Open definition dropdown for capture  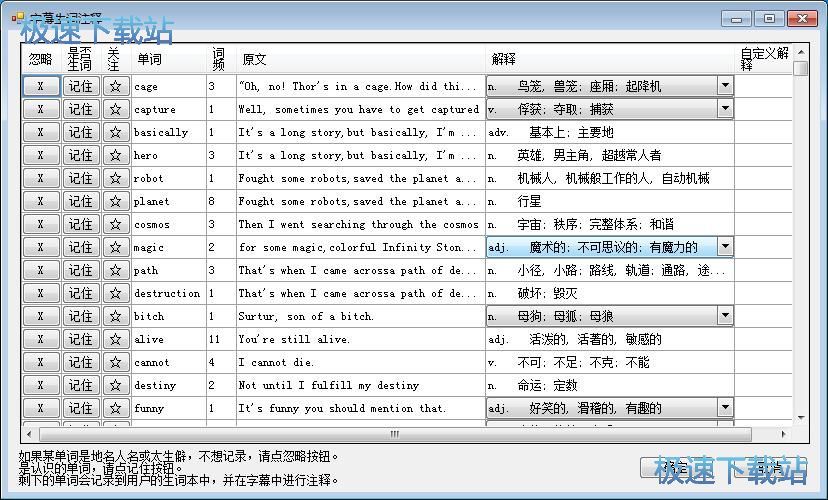click(725, 109)
